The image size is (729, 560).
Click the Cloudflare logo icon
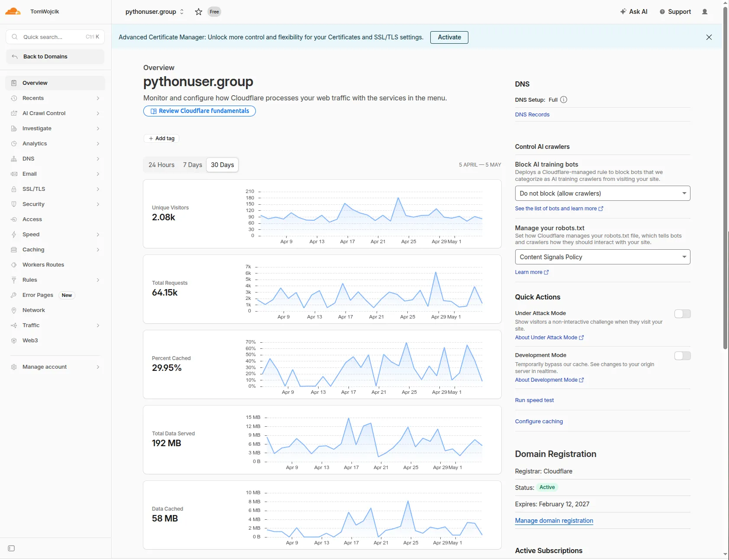pos(13,11)
